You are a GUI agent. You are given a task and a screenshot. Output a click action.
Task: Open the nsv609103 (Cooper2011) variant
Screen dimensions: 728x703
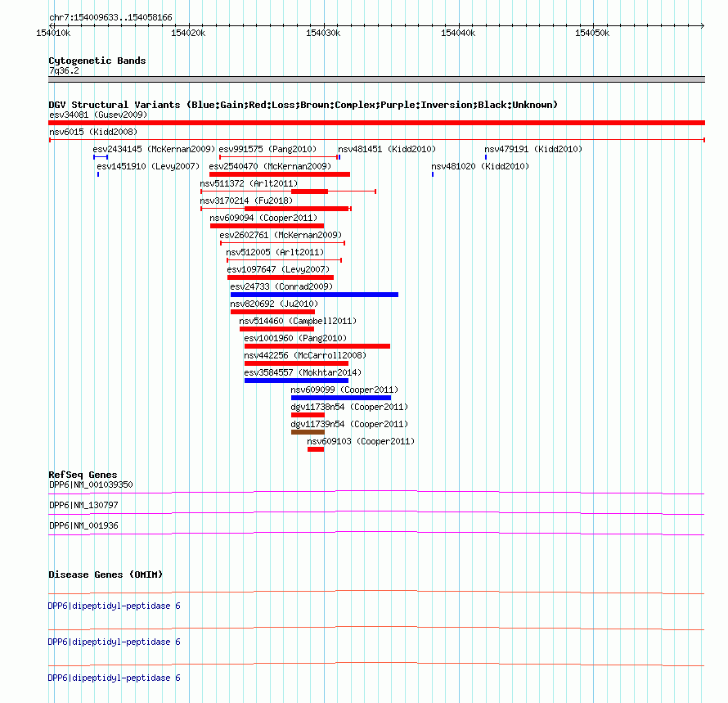[361, 441]
